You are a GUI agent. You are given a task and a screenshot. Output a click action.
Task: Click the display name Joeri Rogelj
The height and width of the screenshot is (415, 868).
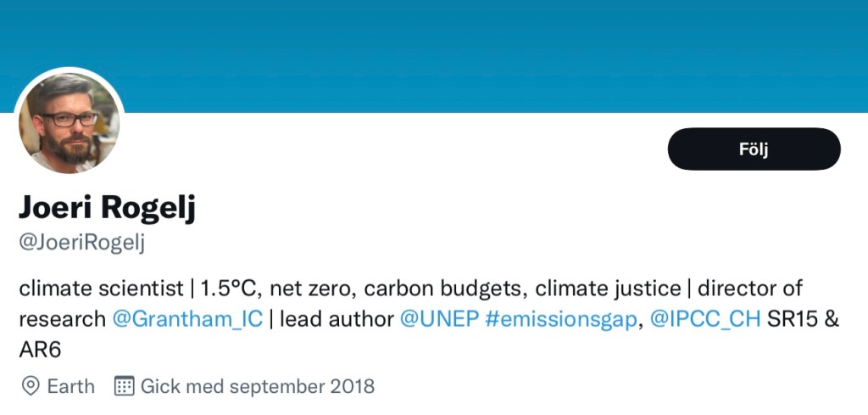pyautogui.click(x=107, y=208)
